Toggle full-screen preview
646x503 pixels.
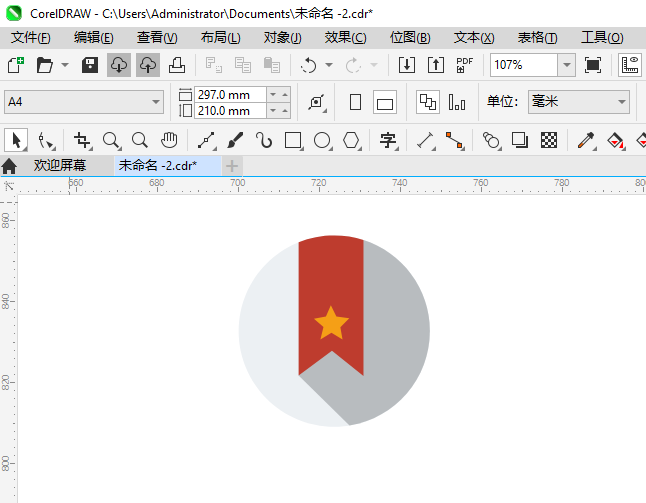[x=592, y=65]
